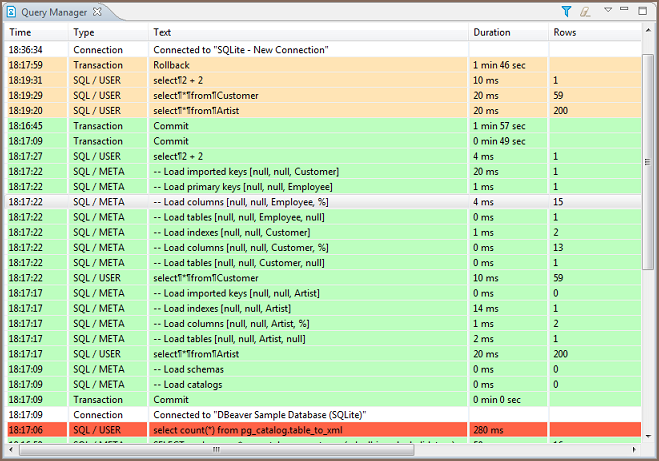Click the scrollbar up arrow
This screenshot has height=461, width=659.
tap(648, 49)
